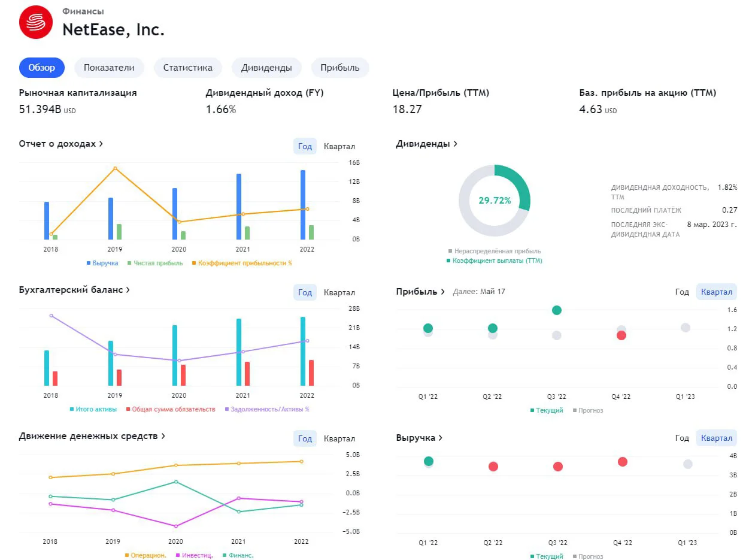Click the Финансы breadcrumb label
Screen dimensions: 749x560
click(x=83, y=11)
